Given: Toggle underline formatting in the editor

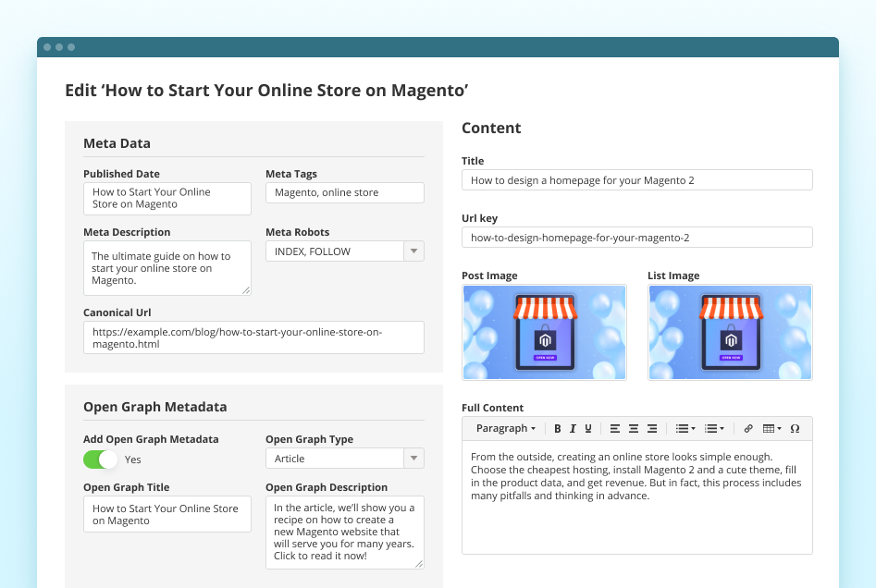Looking at the screenshot, I should (x=588, y=429).
